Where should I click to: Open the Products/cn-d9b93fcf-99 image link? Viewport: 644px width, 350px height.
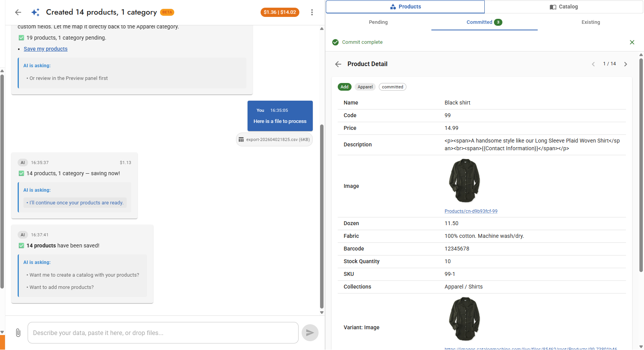(x=471, y=211)
